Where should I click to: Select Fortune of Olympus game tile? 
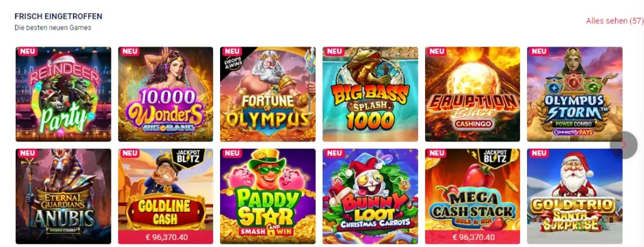click(x=268, y=94)
